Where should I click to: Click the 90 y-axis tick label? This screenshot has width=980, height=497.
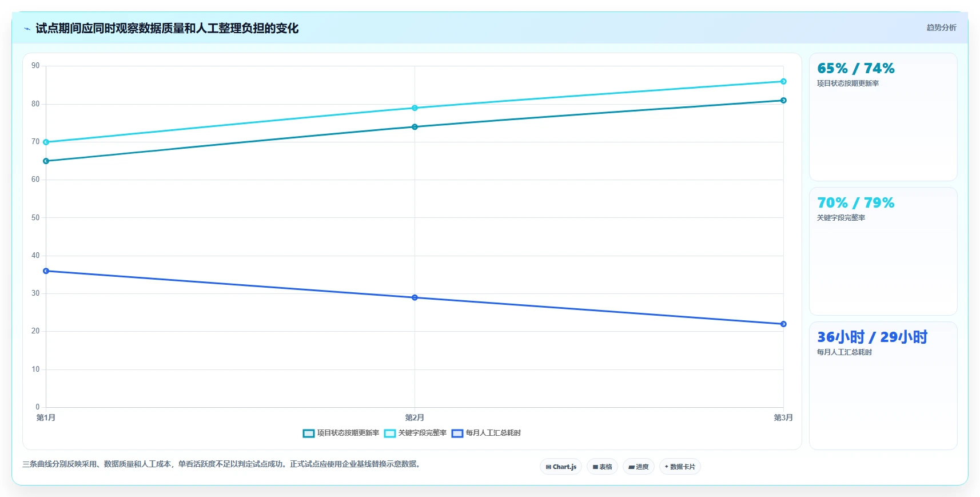35,66
